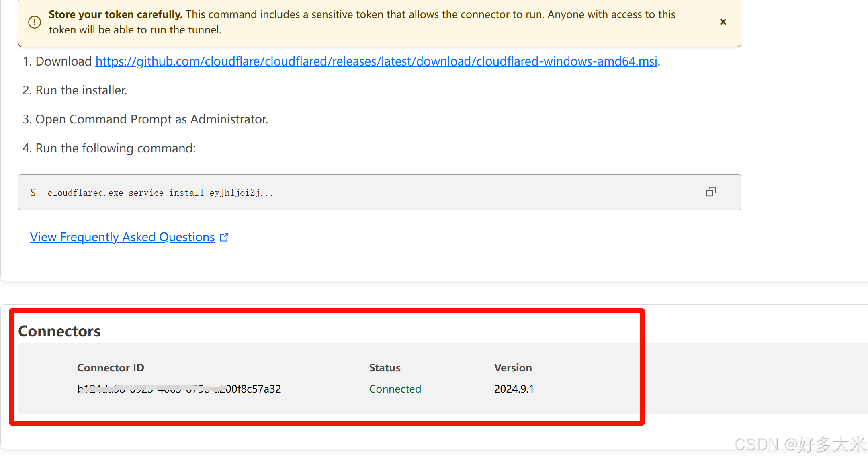Click the warning exclamation icon in banner
The image size is (868, 459).
pos(35,22)
